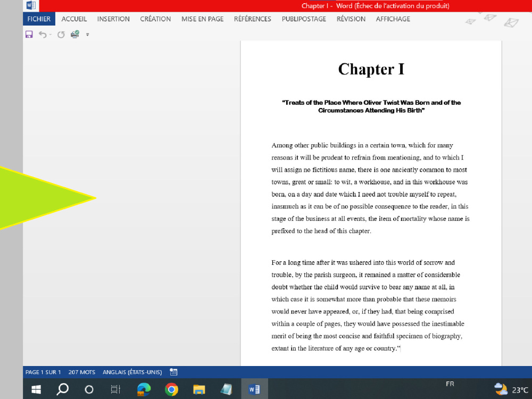Switch to the PUBLIPOSTAGE tab

[x=304, y=19]
